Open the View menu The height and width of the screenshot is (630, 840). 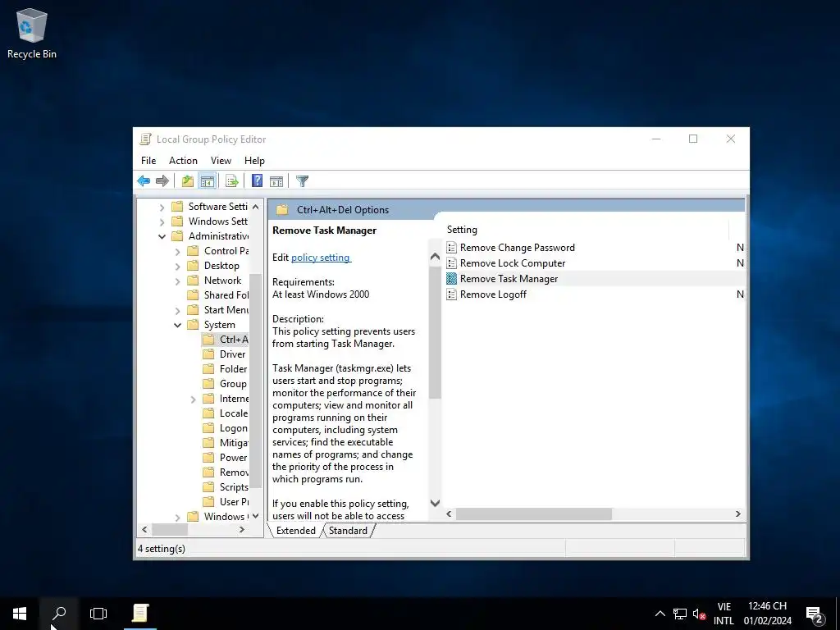coord(221,161)
